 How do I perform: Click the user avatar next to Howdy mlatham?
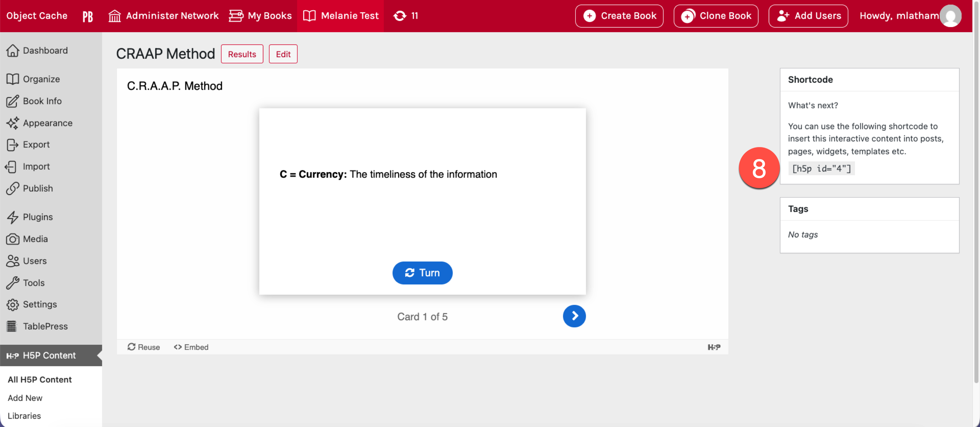pos(950,16)
